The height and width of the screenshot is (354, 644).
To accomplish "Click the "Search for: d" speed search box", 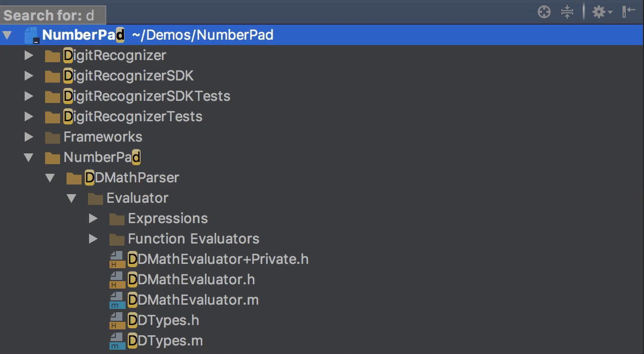I will [53, 15].
